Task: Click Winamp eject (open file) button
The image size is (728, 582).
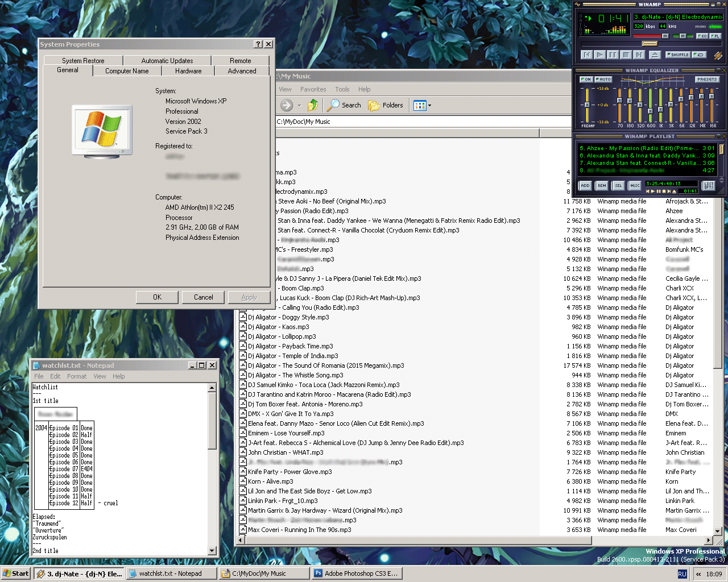Action: pyautogui.click(x=655, y=55)
